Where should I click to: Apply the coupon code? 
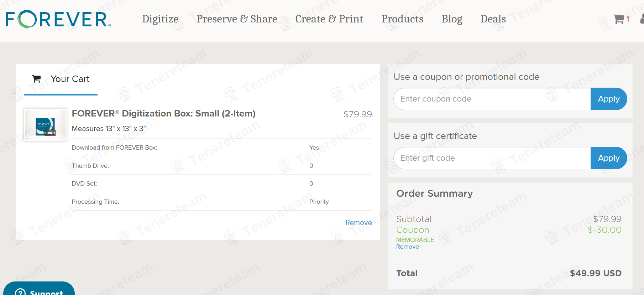point(608,99)
